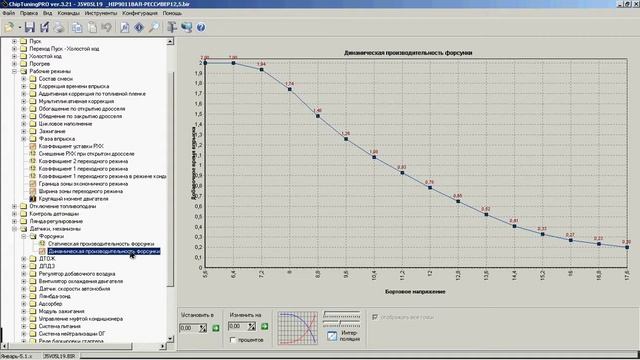Select 'Ширина зоны переходного режима'
Image resolution: width=640 pixels, height=360 pixels.
[80, 191]
